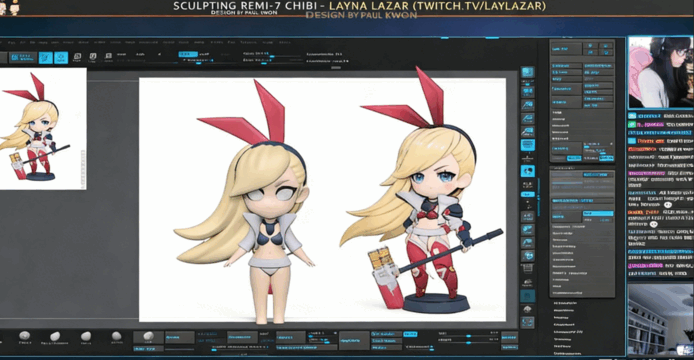Open the Render menu
Viewport: 694px width, 360px height.
[x=168, y=43]
